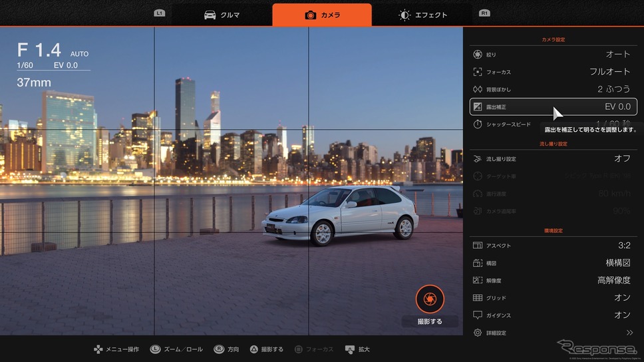This screenshot has height=362, width=644.
Task: Click the 1/60 shutter readout overlay
Action: pos(25,65)
